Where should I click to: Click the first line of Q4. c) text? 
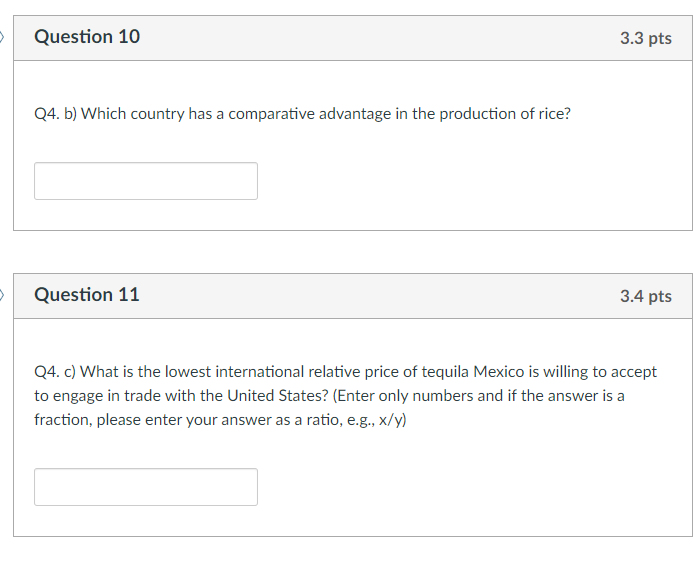[x=345, y=372]
